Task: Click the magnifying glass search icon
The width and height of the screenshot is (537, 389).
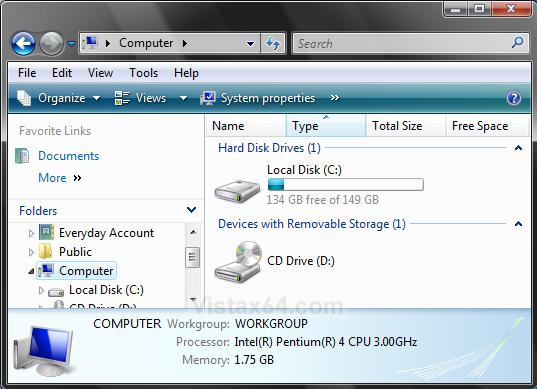Action: (517, 43)
